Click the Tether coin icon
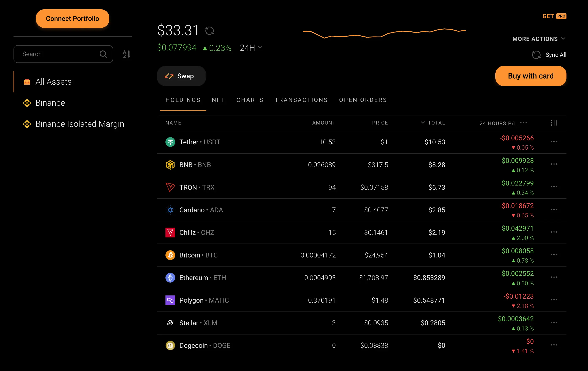This screenshot has height=371, width=588. [x=170, y=142]
